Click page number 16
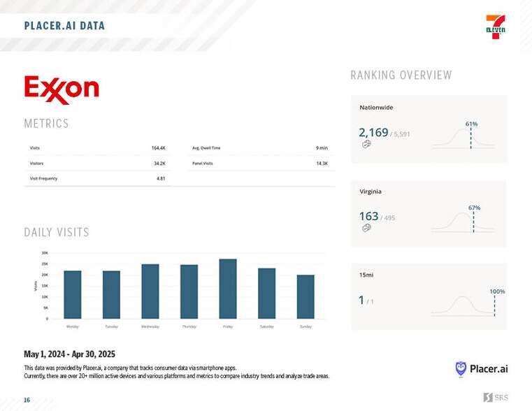This screenshot has height=411, width=532. tap(27, 400)
